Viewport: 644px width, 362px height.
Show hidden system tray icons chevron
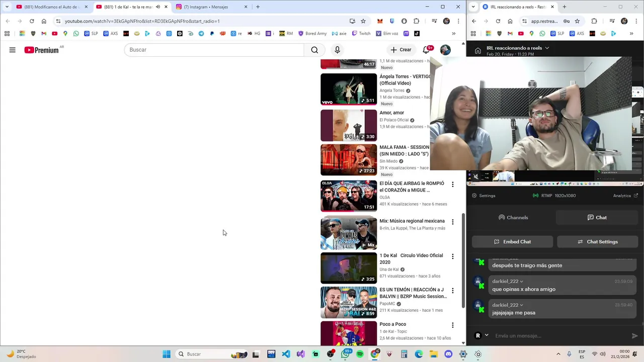pyautogui.click(x=558, y=354)
